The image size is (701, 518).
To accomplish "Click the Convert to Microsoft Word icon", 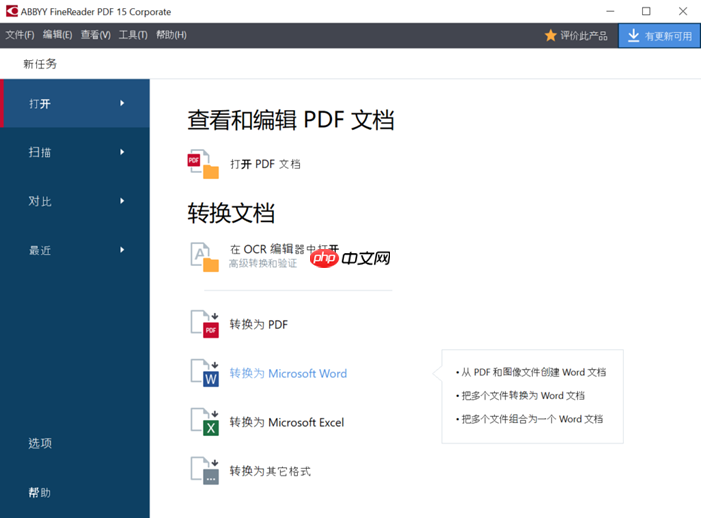I will pyautogui.click(x=205, y=373).
